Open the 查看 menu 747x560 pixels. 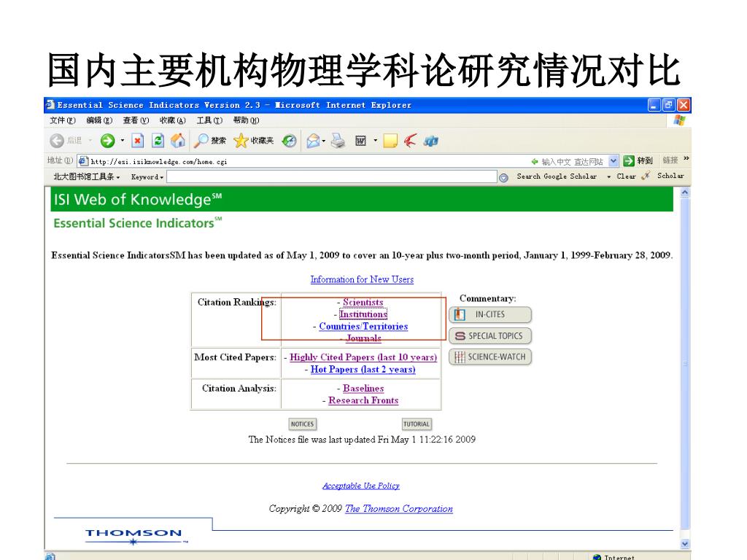[136, 120]
